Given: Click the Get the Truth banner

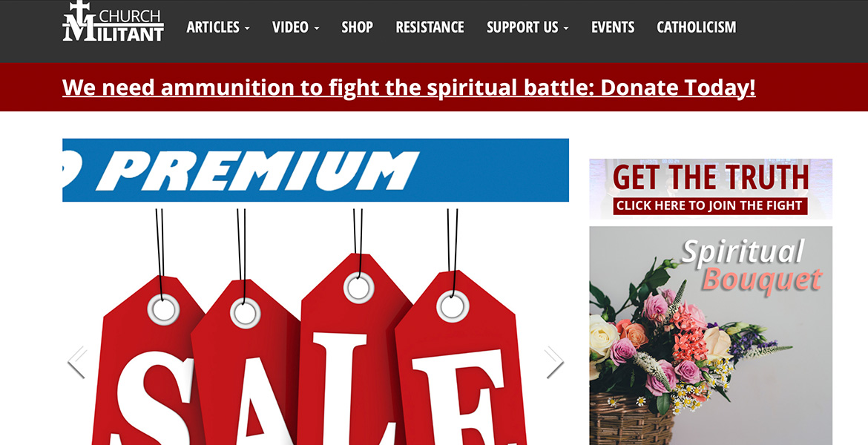Looking at the screenshot, I should tap(710, 188).
